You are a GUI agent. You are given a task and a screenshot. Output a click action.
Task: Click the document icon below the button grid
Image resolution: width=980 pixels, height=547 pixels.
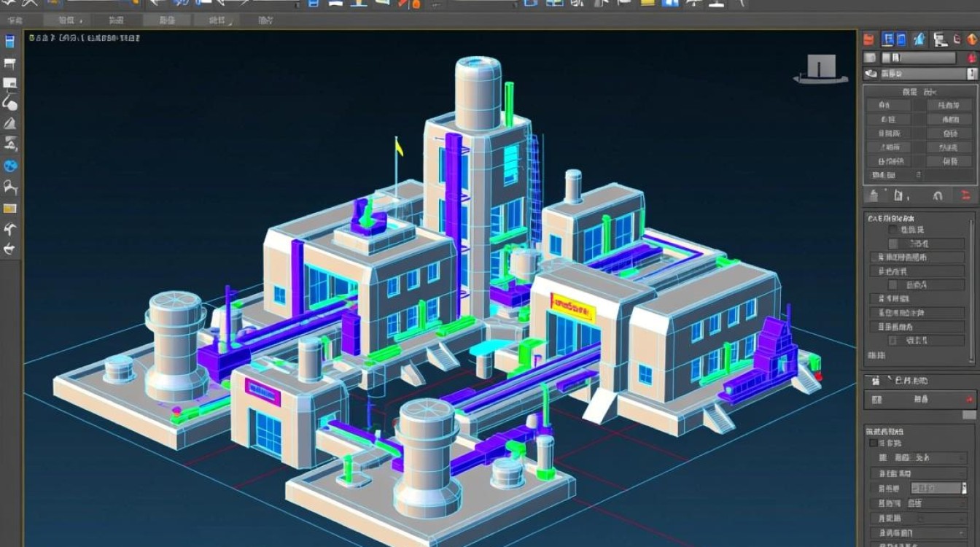coord(899,195)
